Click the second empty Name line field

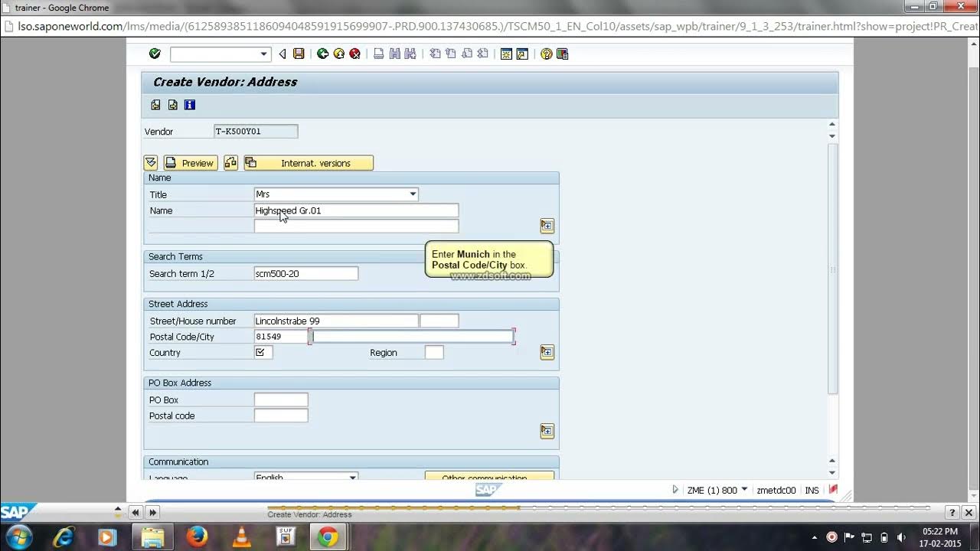pos(356,226)
